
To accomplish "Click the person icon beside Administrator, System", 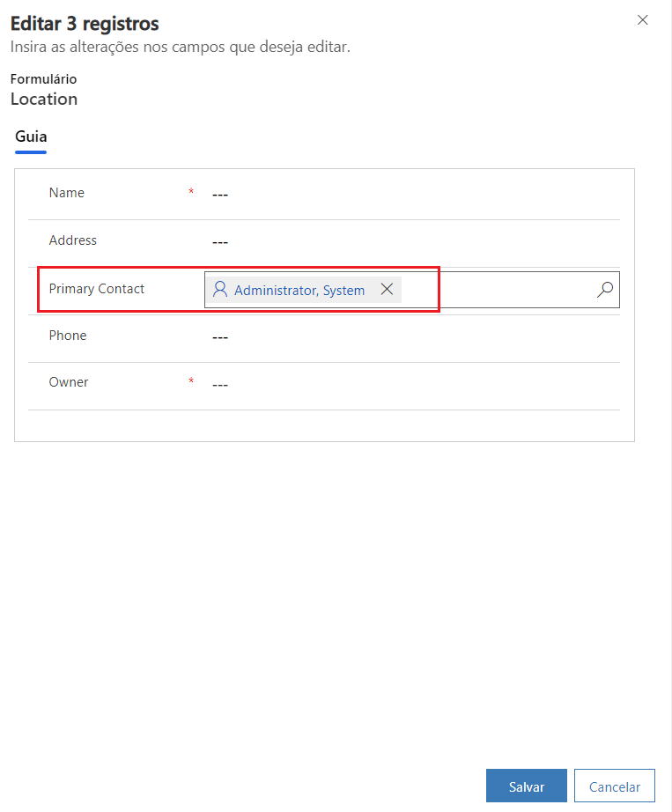I will tap(220, 290).
